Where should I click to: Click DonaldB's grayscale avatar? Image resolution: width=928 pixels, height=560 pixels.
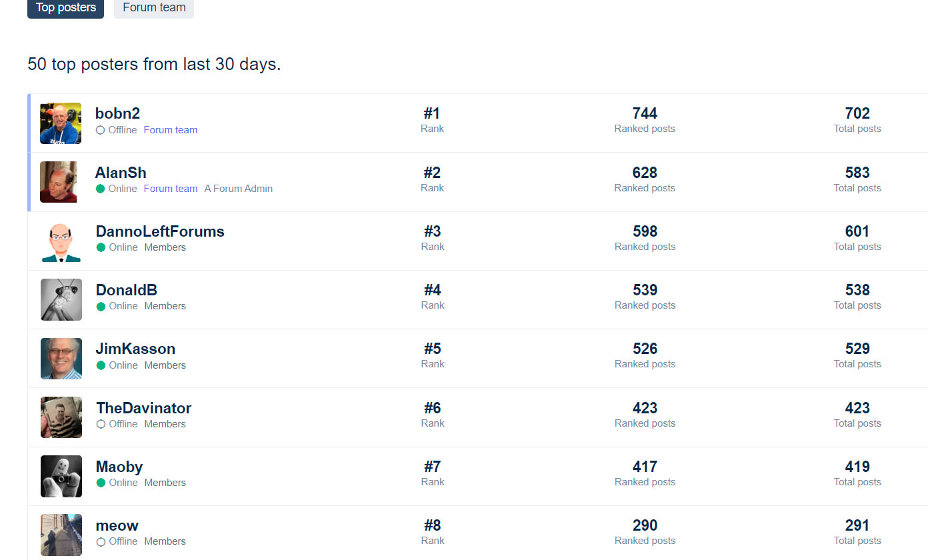[x=61, y=299]
